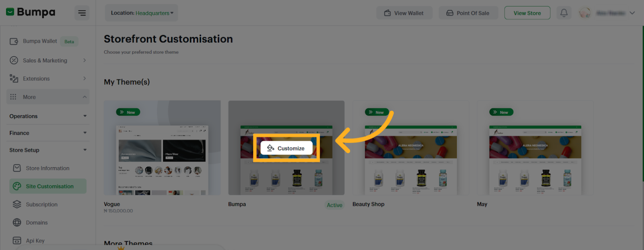Expand Sales & Marketing chevron
Viewport: 644px width, 250px height.
pyautogui.click(x=85, y=60)
